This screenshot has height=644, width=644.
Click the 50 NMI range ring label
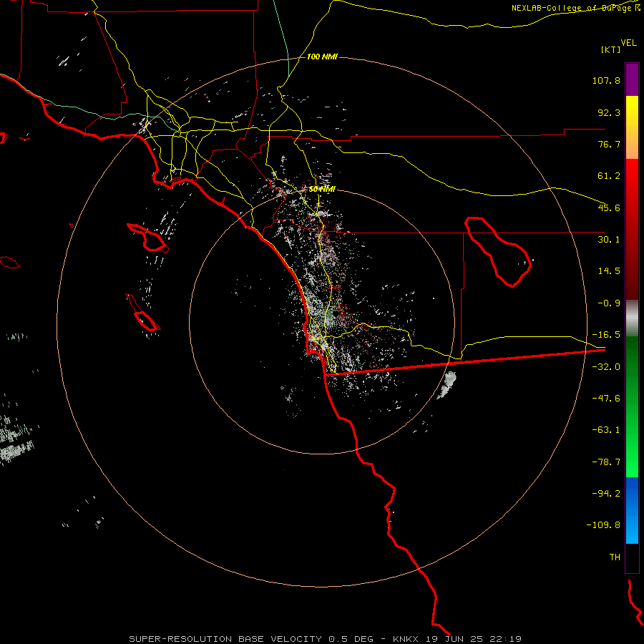(322, 190)
